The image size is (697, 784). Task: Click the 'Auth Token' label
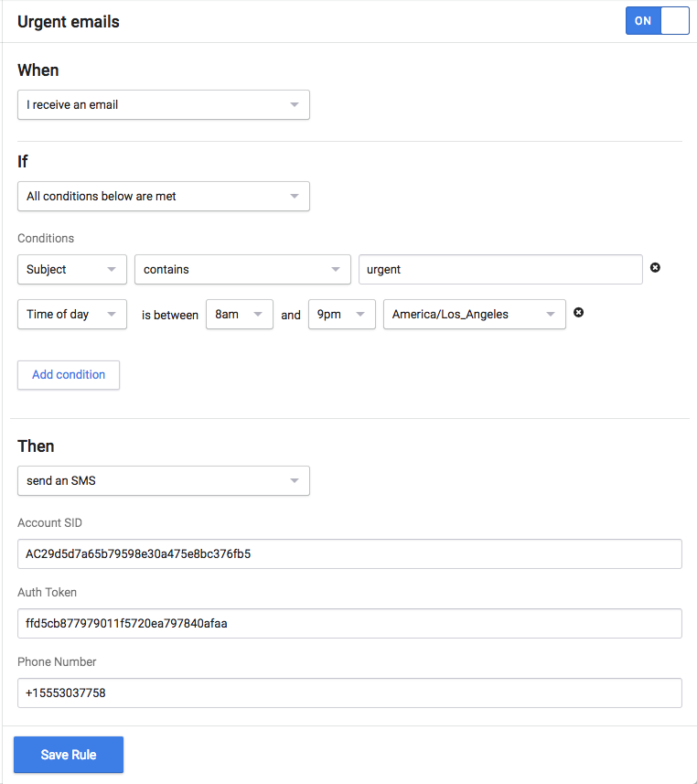[47, 593]
